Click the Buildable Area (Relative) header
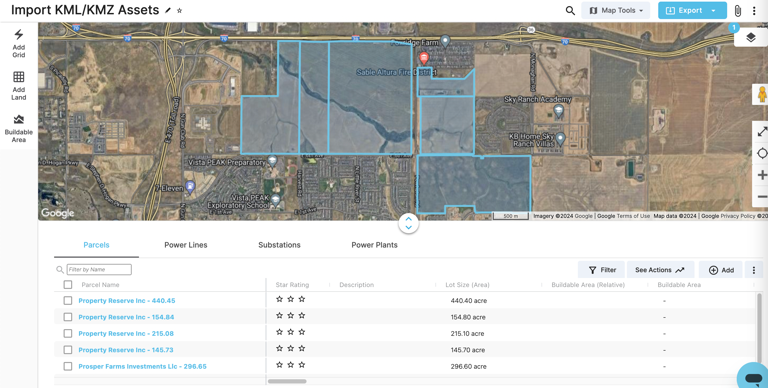The width and height of the screenshot is (768, 388). pos(588,285)
